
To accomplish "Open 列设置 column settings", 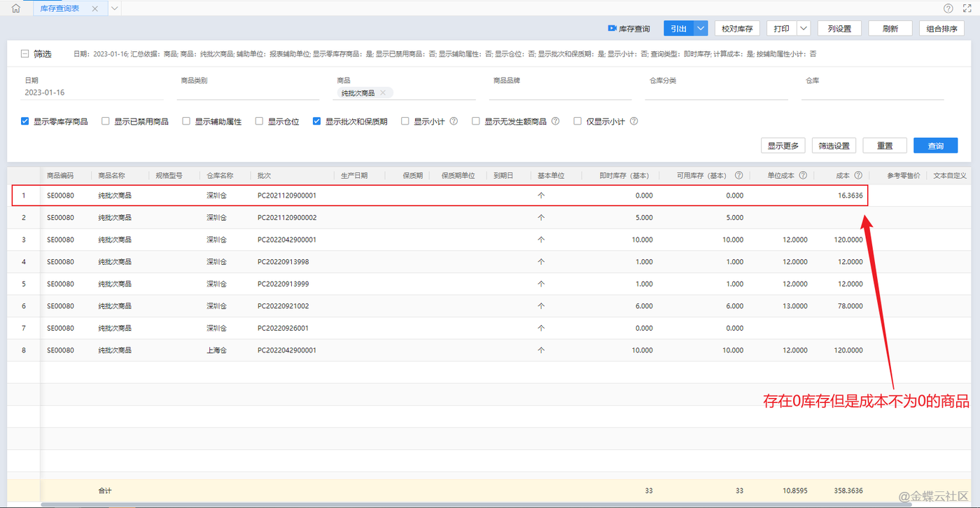I will [839, 29].
